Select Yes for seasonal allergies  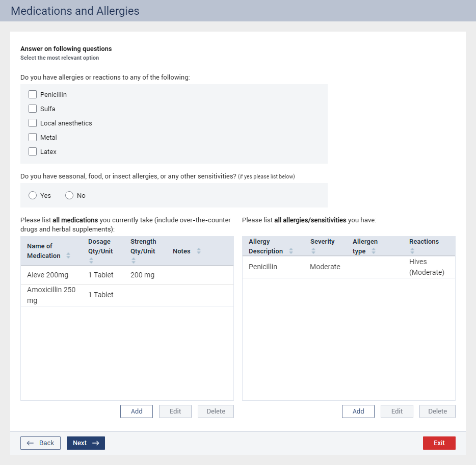33,195
